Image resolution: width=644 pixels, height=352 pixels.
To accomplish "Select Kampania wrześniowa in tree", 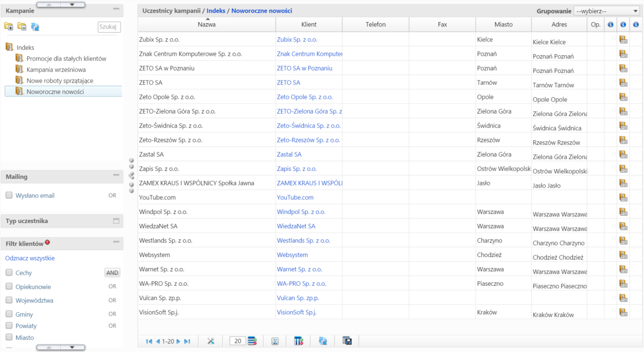I will [x=56, y=70].
